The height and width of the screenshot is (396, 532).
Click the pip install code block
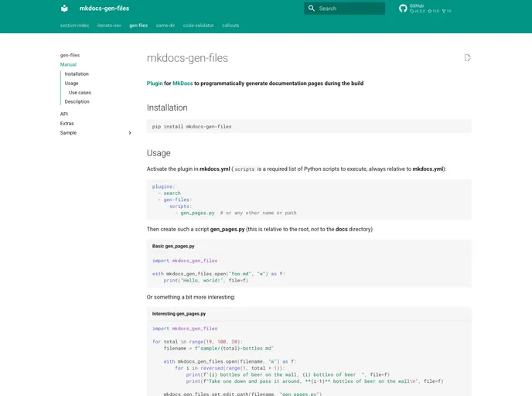coord(309,126)
